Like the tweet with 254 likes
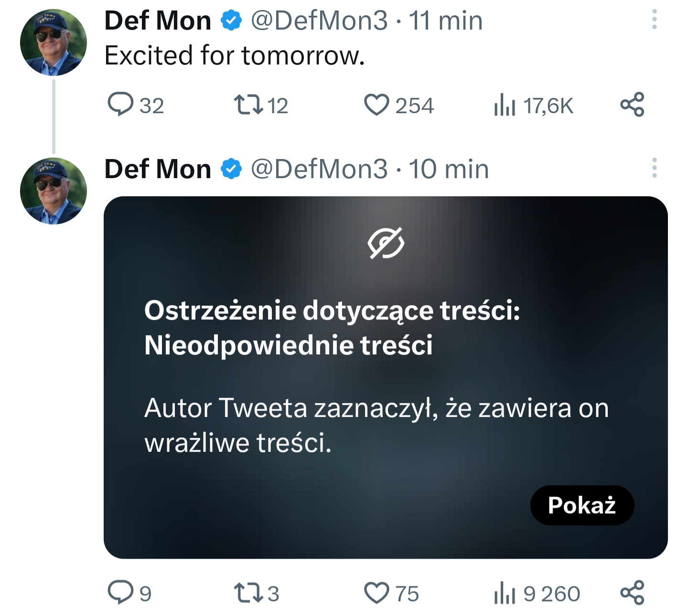 tap(398, 105)
